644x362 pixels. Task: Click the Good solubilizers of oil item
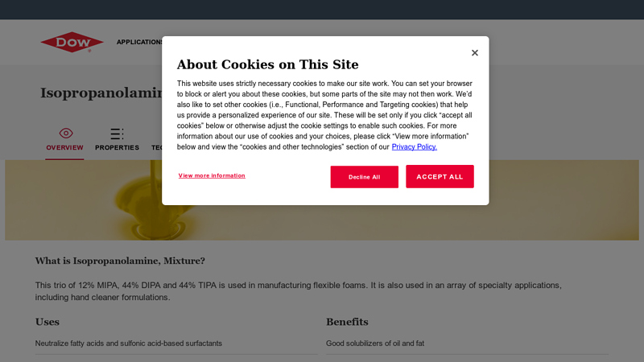(x=375, y=343)
